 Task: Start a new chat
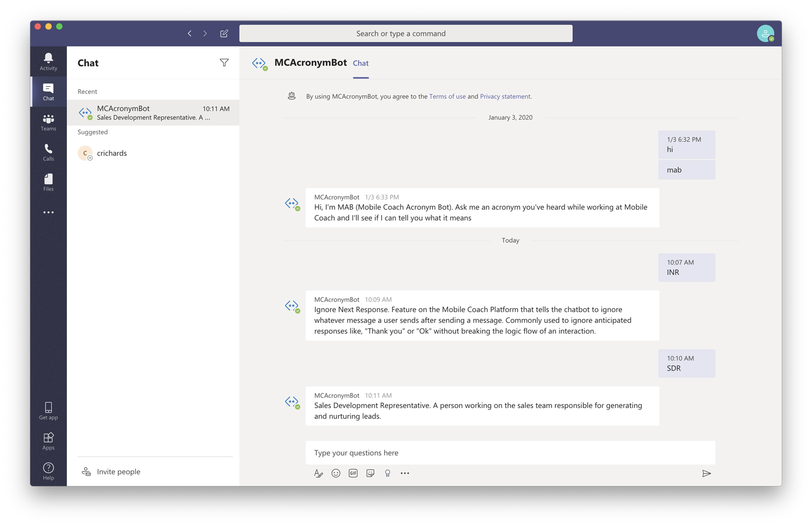[224, 33]
